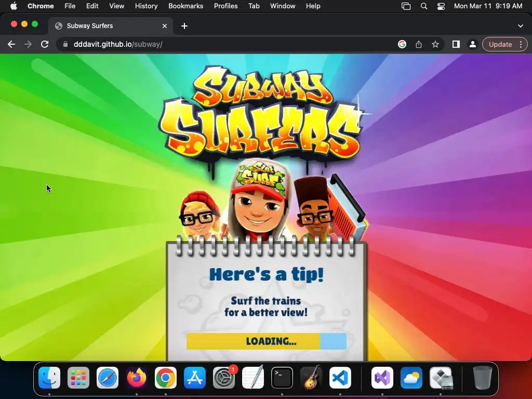Open Visual Studio from the dock
The height and width of the screenshot is (399, 532).
(x=382, y=378)
